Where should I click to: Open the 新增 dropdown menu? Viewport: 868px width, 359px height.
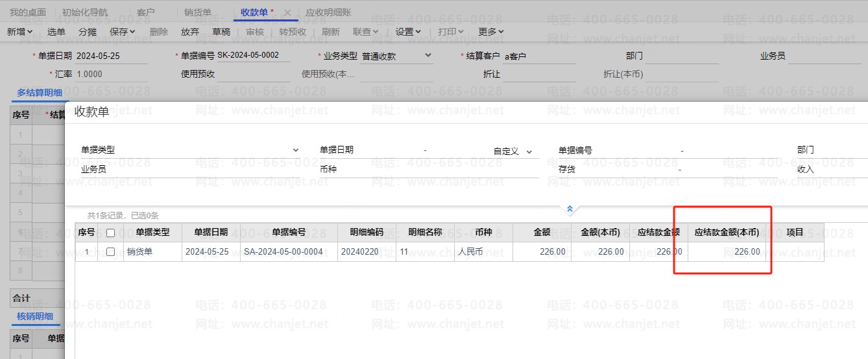pyautogui.click(x=20, y=31)
